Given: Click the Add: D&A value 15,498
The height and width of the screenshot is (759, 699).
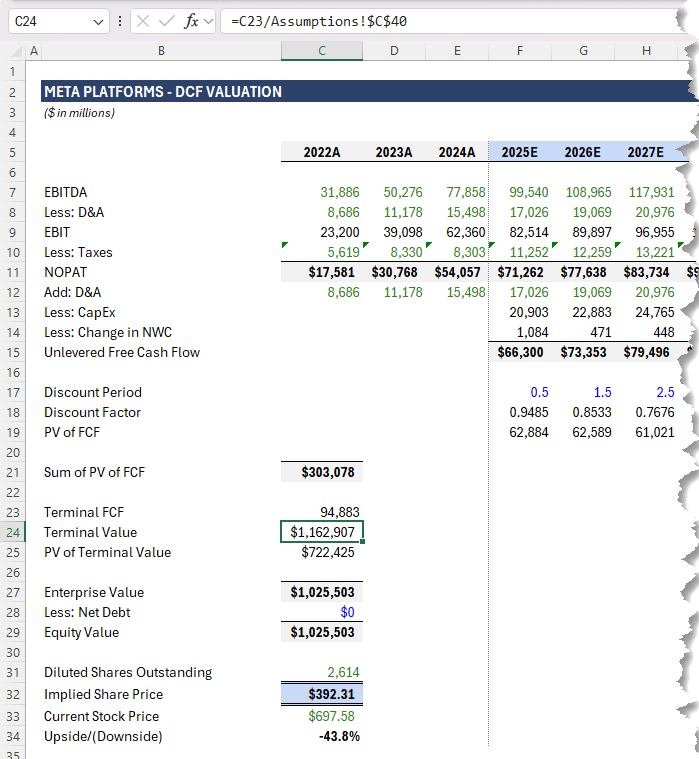Looking at the screenshot, I should pos(466,292).
